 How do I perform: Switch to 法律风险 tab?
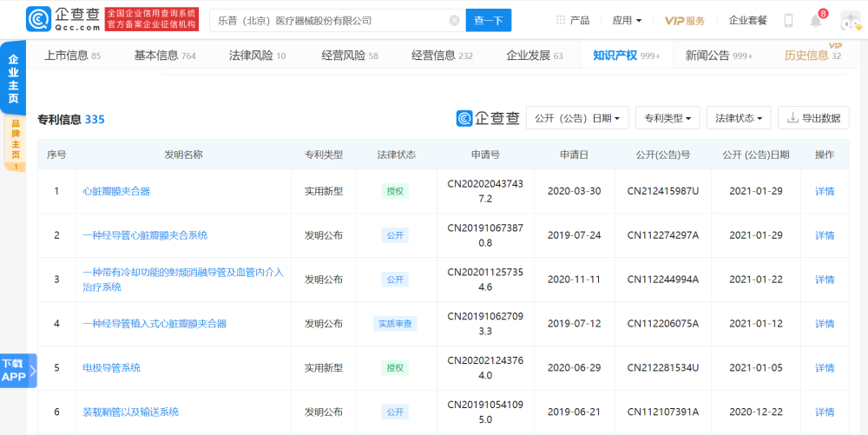coord(258,56)
